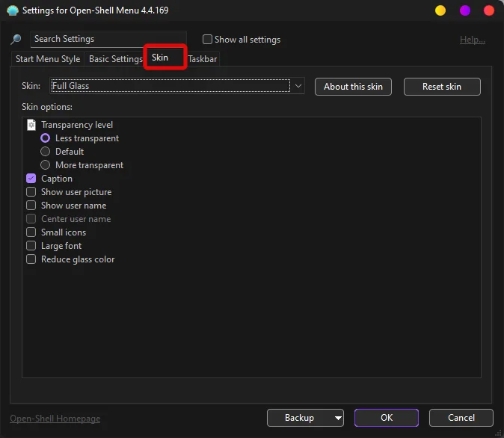
Task: Enable Show user name checkbox
Action: (x=31, y=206)
